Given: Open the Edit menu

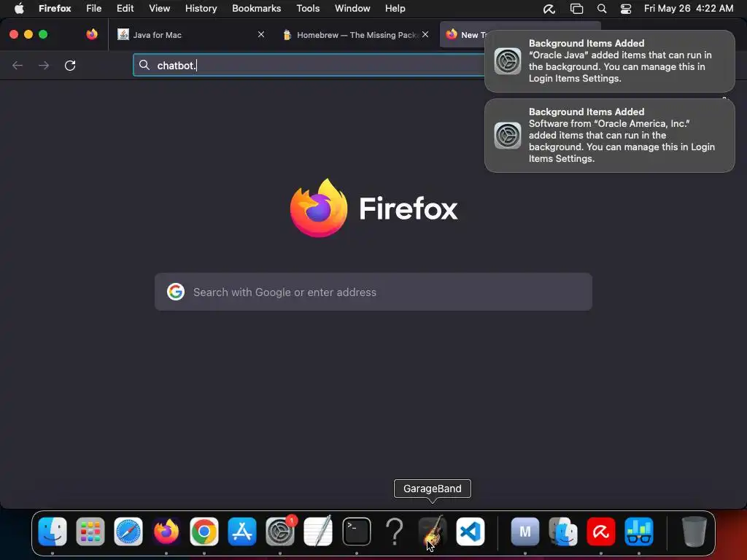Looking at the screenshot, I should tap(125, 8).
